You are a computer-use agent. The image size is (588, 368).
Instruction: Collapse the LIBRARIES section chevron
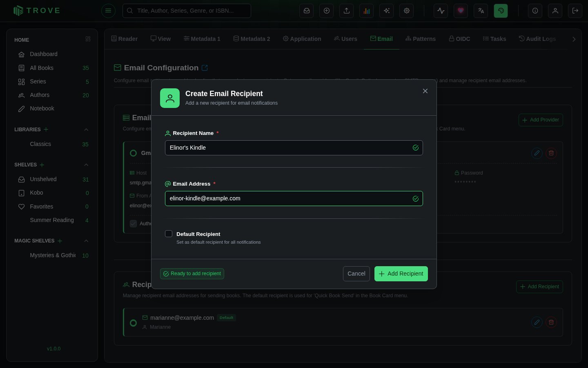(x=86, y=130)
